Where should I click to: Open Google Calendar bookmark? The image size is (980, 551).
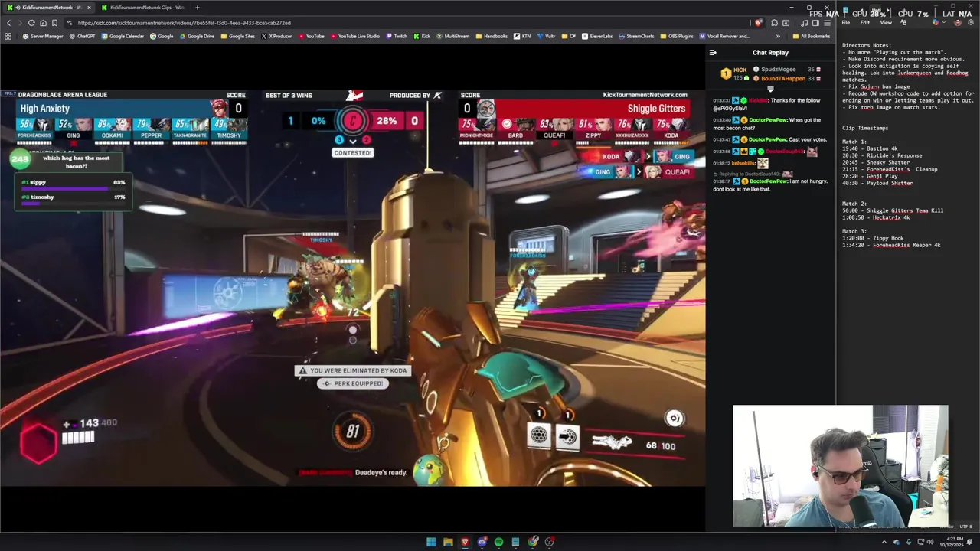point(122,36)
